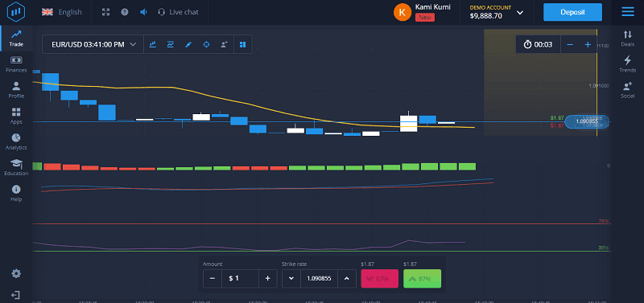Click the green 30% RSI level label
The image size is (644, 303).
pos(603,248)
